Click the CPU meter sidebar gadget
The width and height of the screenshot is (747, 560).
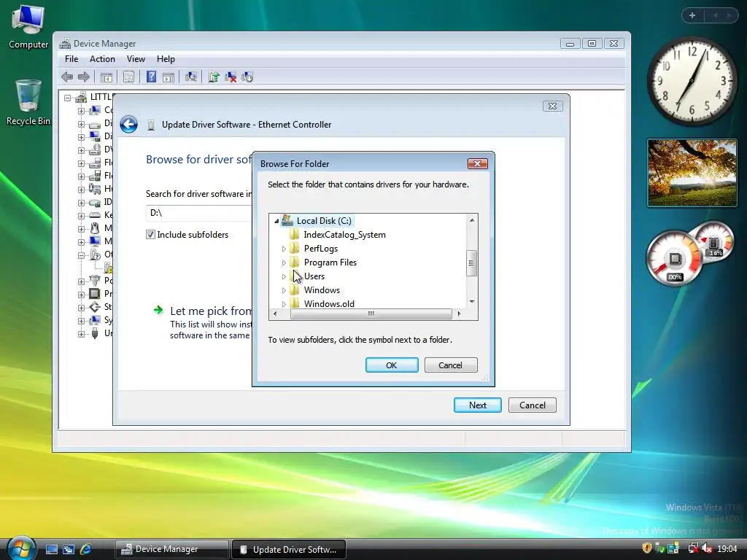(674, 259)
